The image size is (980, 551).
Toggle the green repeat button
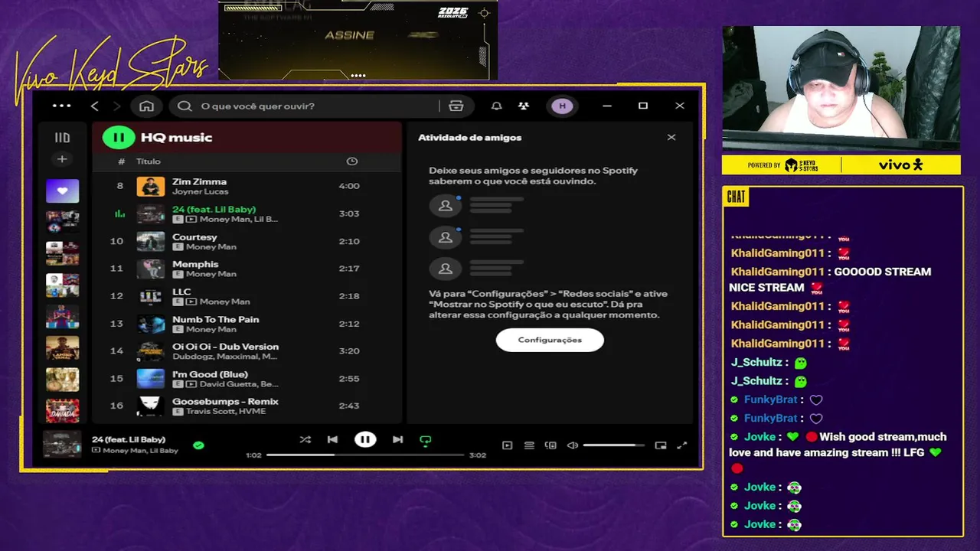coord(426,440)
